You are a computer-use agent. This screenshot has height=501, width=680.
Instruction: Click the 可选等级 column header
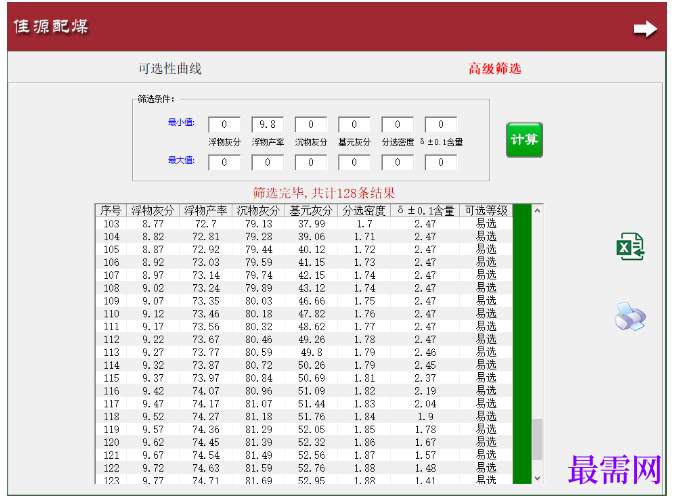[x=486, y=211]
